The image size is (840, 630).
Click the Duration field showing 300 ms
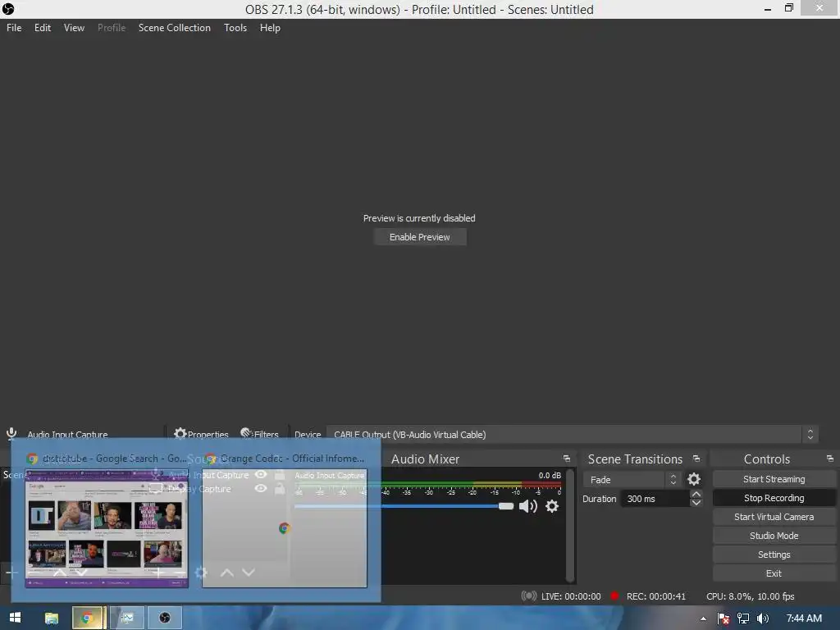click(655, 499)
